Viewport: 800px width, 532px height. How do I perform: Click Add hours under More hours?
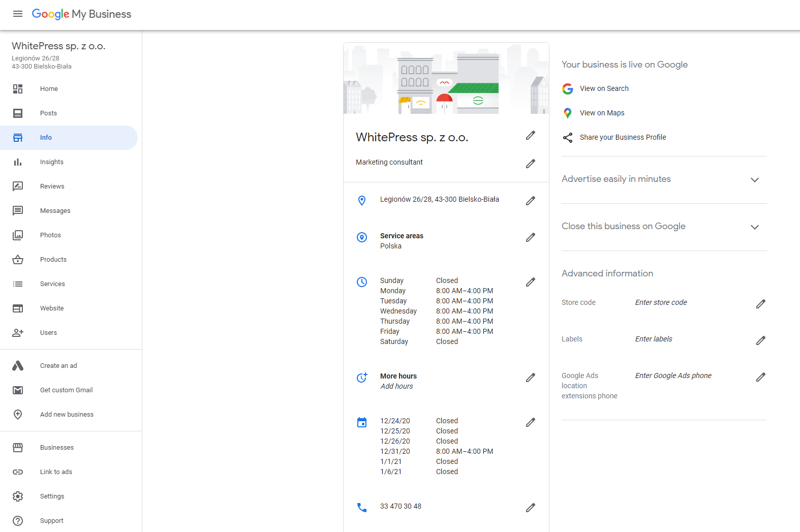point(397,386)
